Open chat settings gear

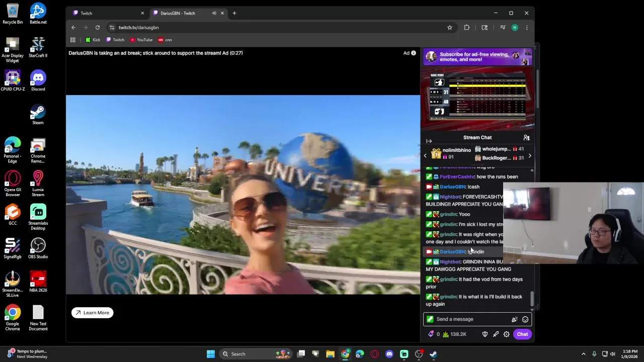[x=507, y=334]
